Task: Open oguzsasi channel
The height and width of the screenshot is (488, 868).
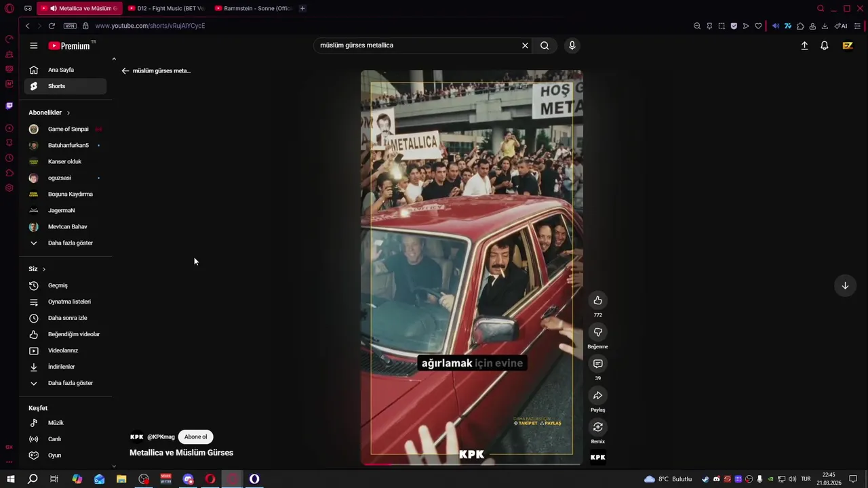Action: [65, 178]
